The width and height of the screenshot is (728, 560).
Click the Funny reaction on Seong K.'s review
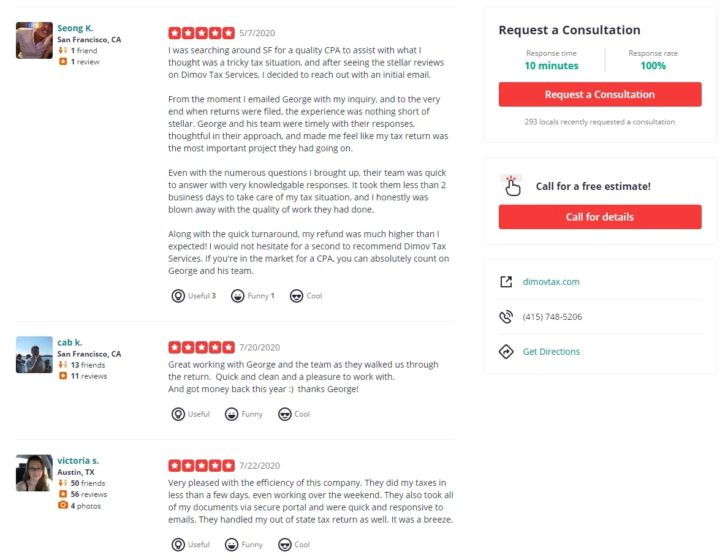[x=252, y=296]
